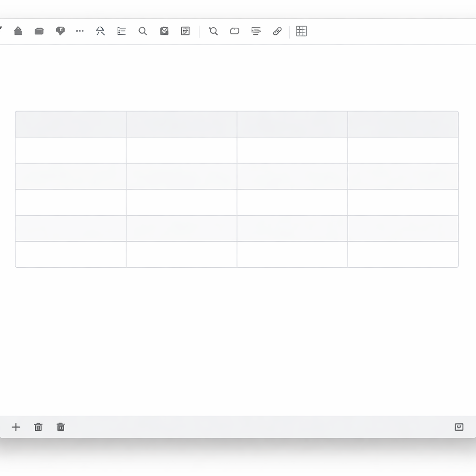Click the last column's header cell
This screenshot has height=476, width=476.
403,124
